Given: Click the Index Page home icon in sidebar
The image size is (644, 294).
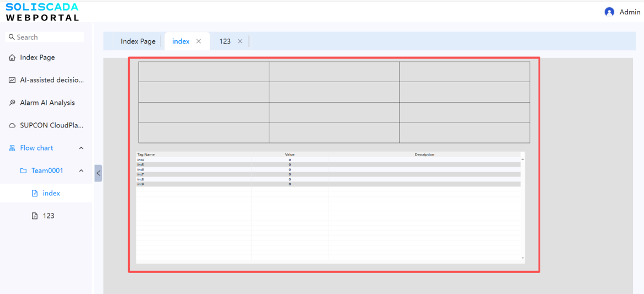Looking at the screenshot, I should [x=12, y=57].
